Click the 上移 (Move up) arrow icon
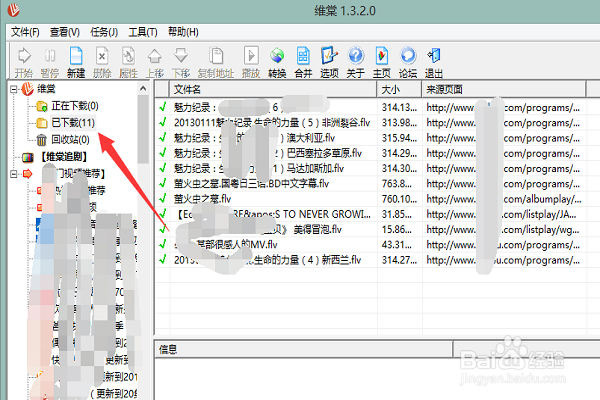Screen dimensions: 600x400 tap(155, 62)
